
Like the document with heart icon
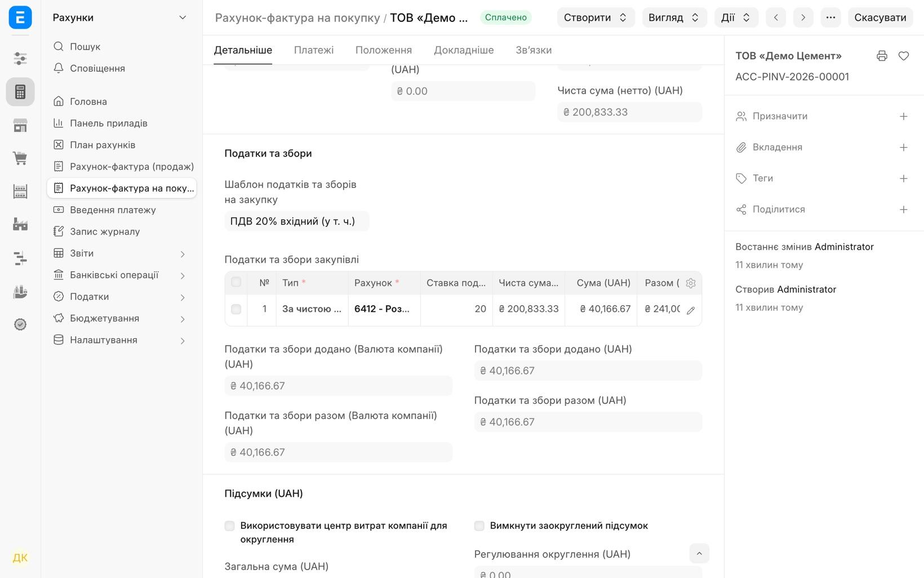pyautogui.click(x=904, y=56)
